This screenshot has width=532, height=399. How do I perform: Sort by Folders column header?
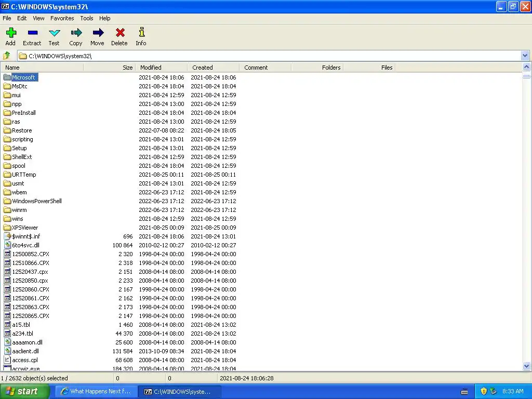click(x=317, y=68)
